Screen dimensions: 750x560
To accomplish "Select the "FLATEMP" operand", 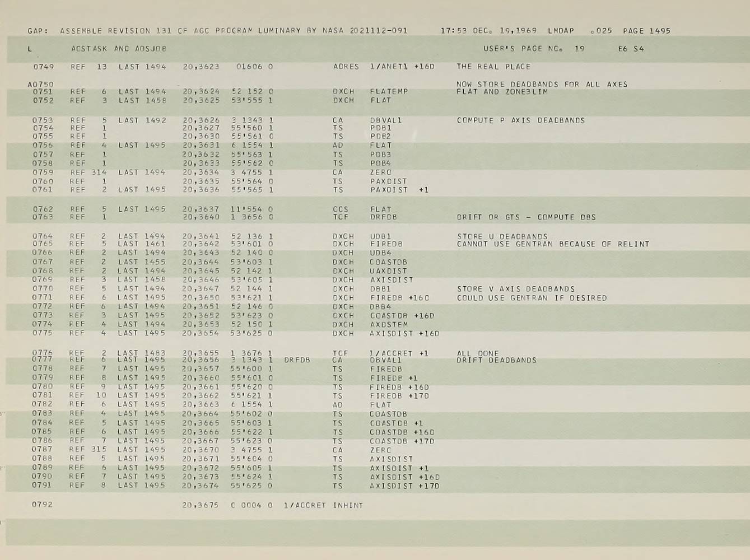I will (x=389, y=92).
